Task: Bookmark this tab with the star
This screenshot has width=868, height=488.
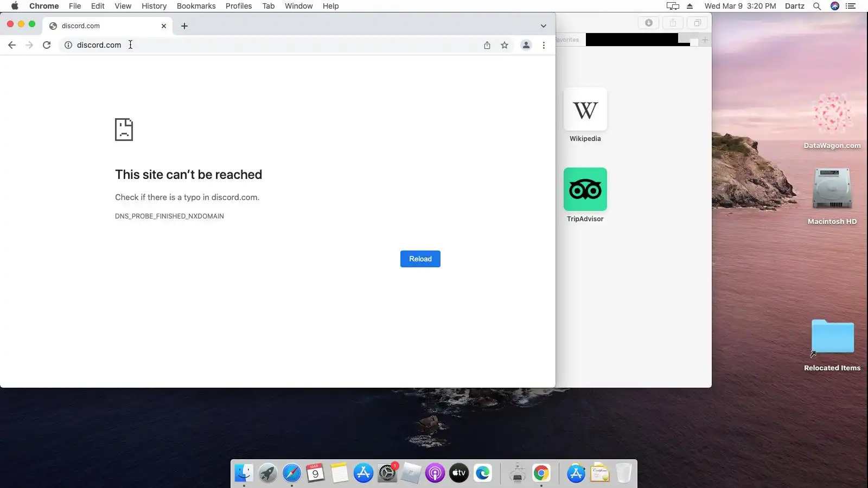Action: (x=505, y=45)
